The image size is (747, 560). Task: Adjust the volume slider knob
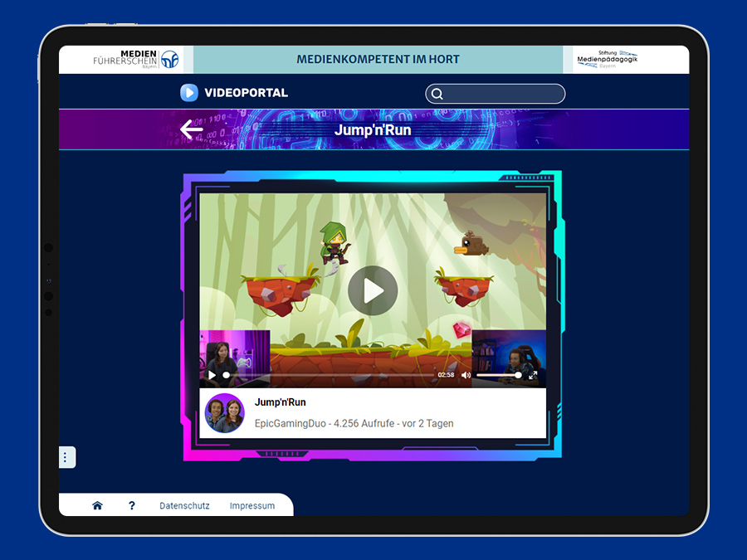(518, 375)
